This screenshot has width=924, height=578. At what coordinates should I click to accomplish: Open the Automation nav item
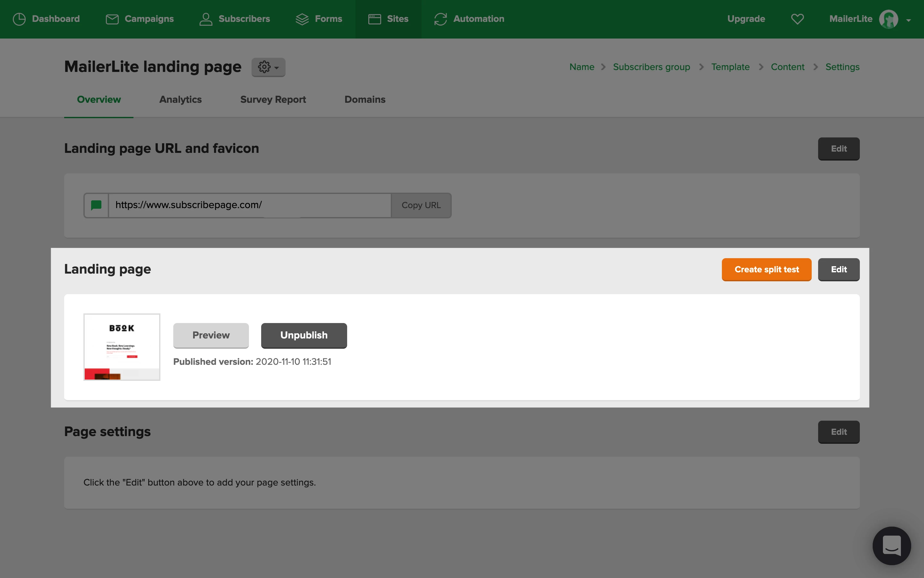(469, 19)
